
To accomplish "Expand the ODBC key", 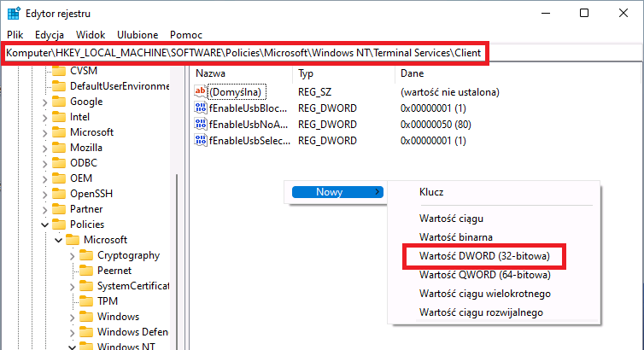I will (x=44, y=163).
